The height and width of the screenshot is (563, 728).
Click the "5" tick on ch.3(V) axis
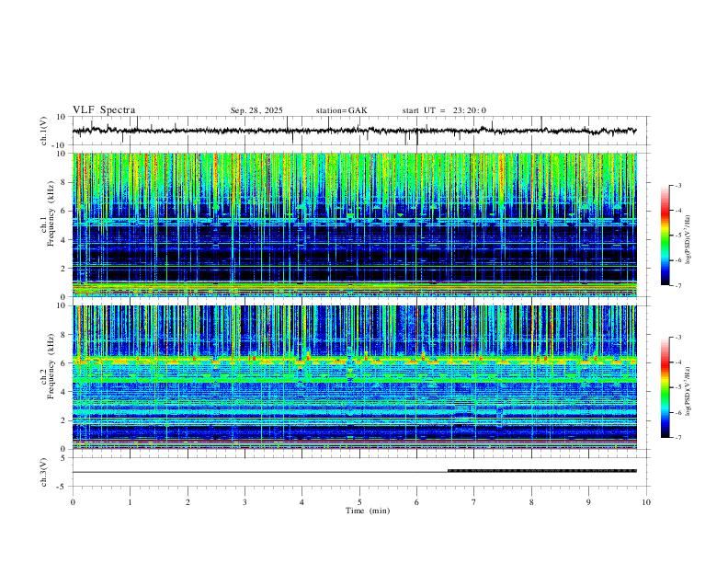[x=63, y=457]
